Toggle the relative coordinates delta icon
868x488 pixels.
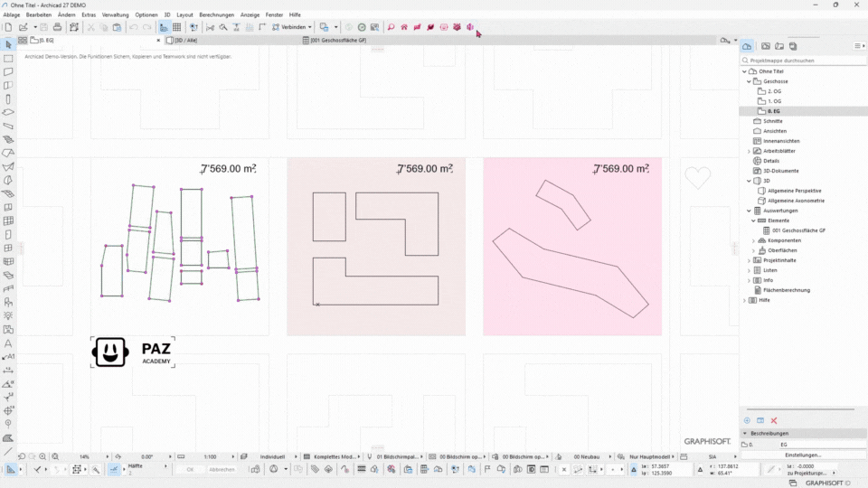click(634, 470)
